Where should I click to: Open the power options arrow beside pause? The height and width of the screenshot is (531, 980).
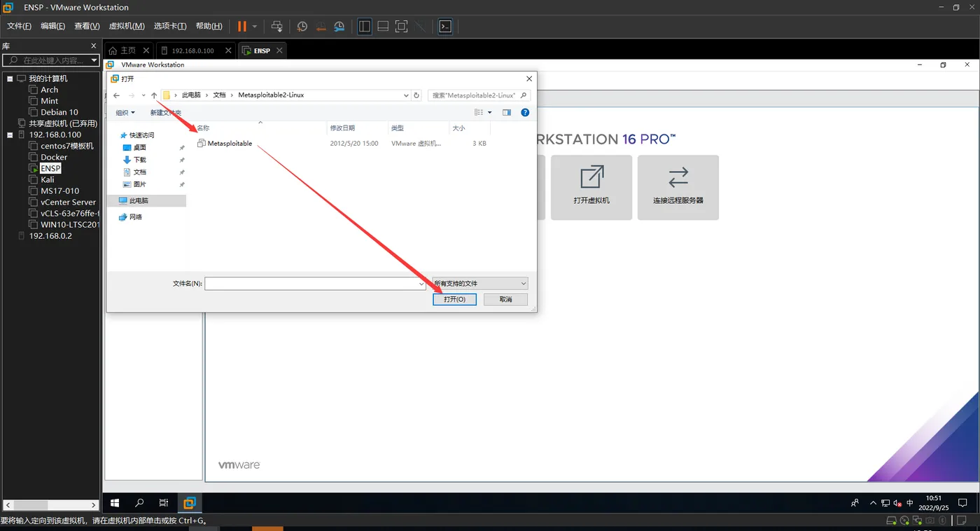[x=255, y=27]
